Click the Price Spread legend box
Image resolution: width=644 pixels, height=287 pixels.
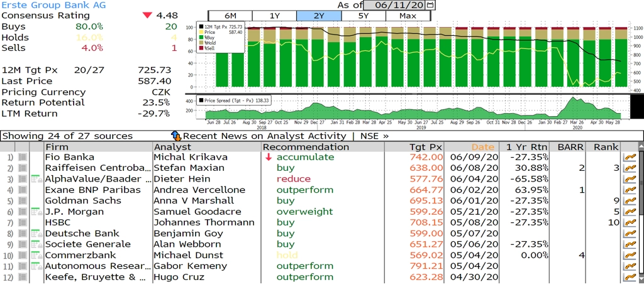233,100
